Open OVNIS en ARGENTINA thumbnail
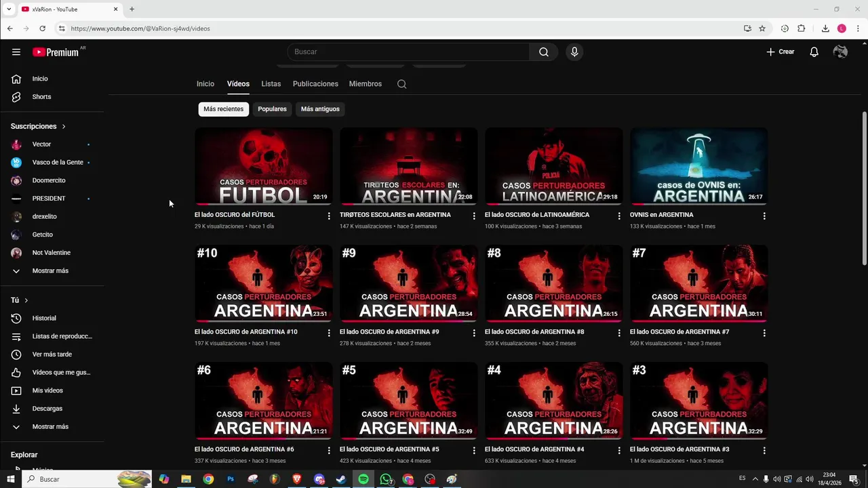868x488 pixels. point(699,166)
